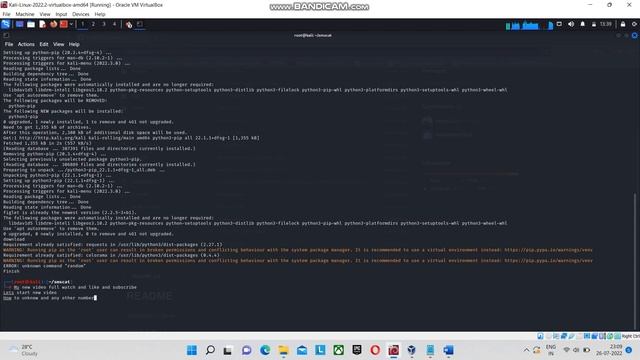Switch to workspace 2
The height and width of the screenshot is (360, 640).
93,24
